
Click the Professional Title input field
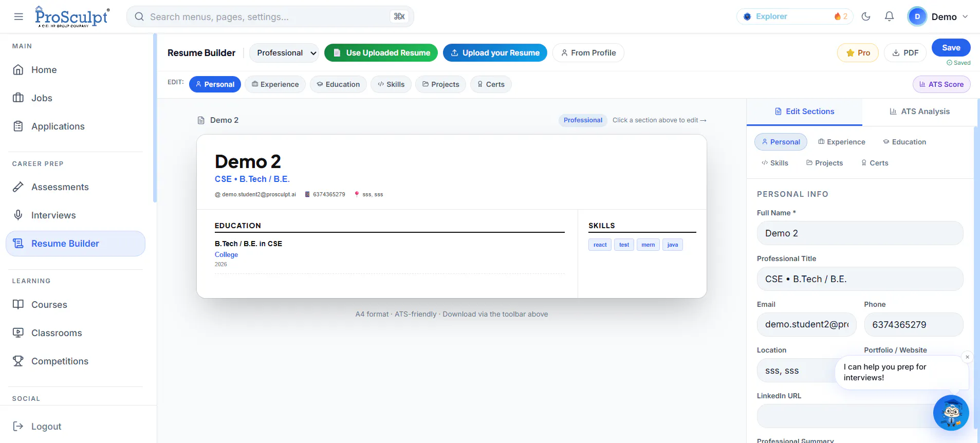[860, 279]
